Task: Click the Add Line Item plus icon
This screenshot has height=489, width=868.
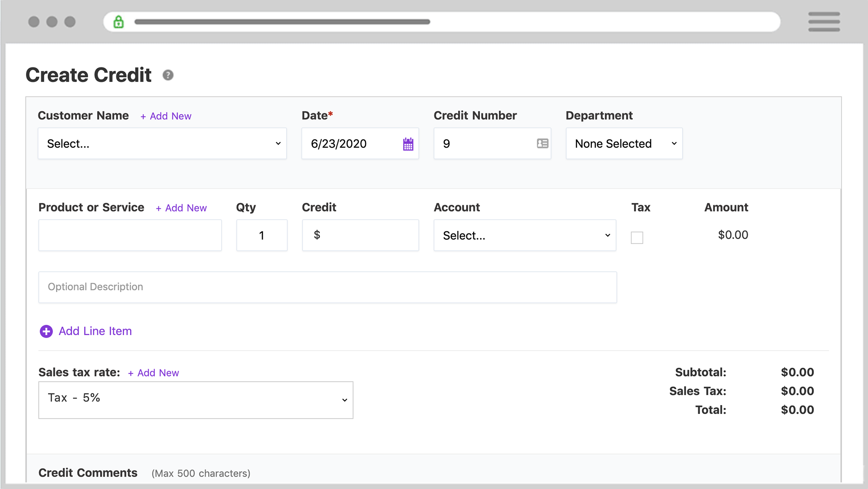Action: click(46, 331)
